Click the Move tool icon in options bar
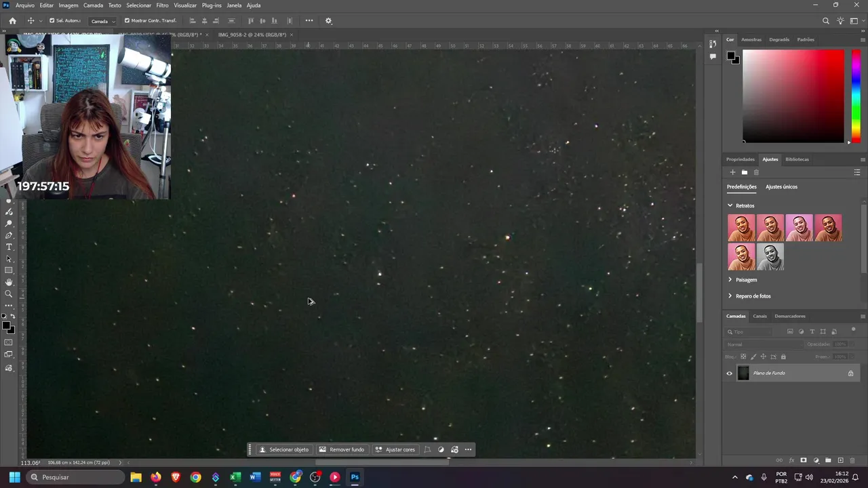This screenshot has height=488, width=868. [x=31, y=21]
